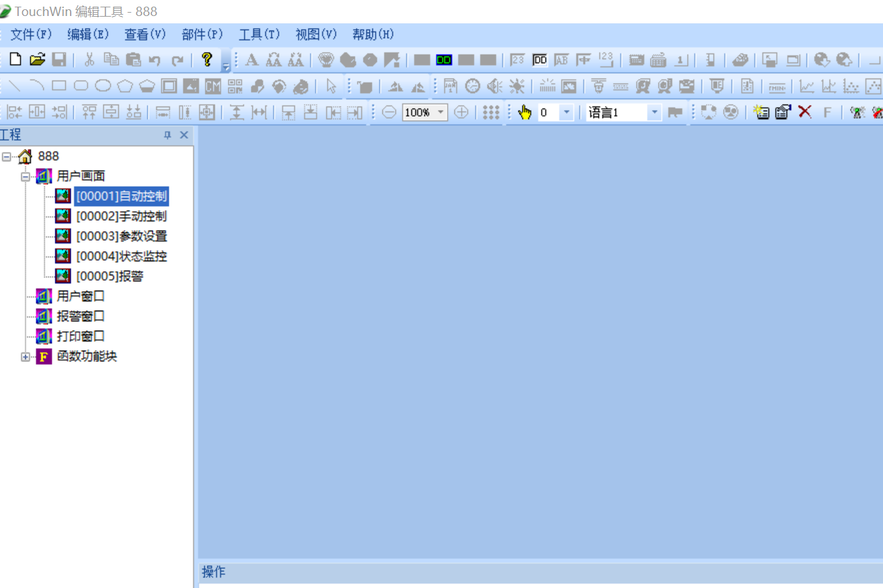Pin the 工程 project panel

167,135
